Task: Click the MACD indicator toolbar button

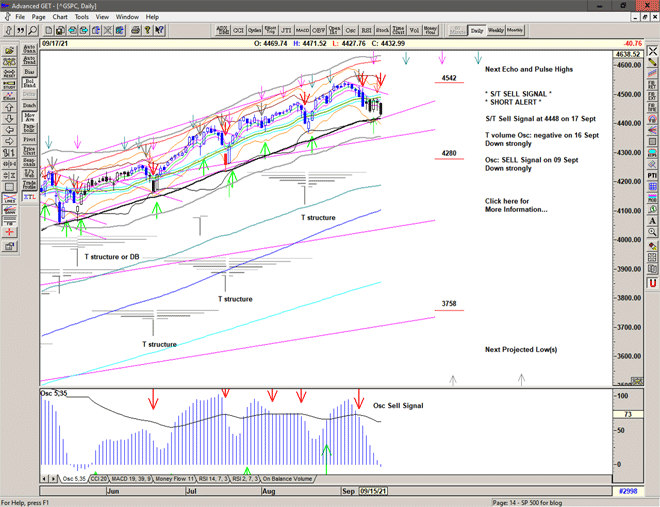Action: click(x=300, y=30)
